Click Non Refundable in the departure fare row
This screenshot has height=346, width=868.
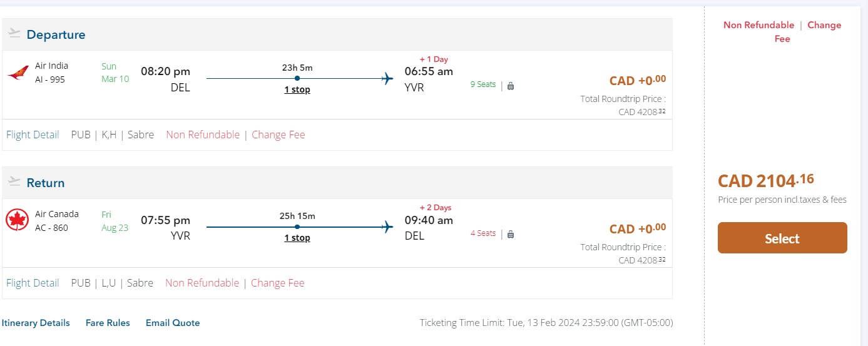203,135
